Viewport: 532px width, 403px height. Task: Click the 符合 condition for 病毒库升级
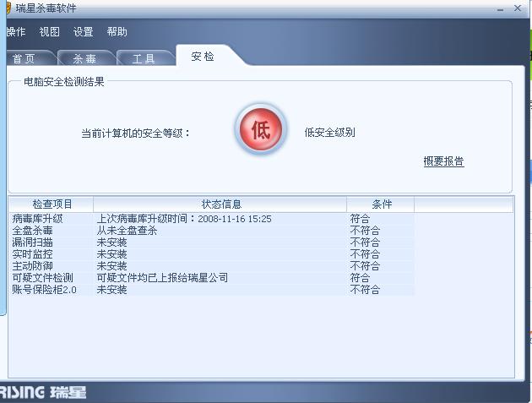coord(360,219)
